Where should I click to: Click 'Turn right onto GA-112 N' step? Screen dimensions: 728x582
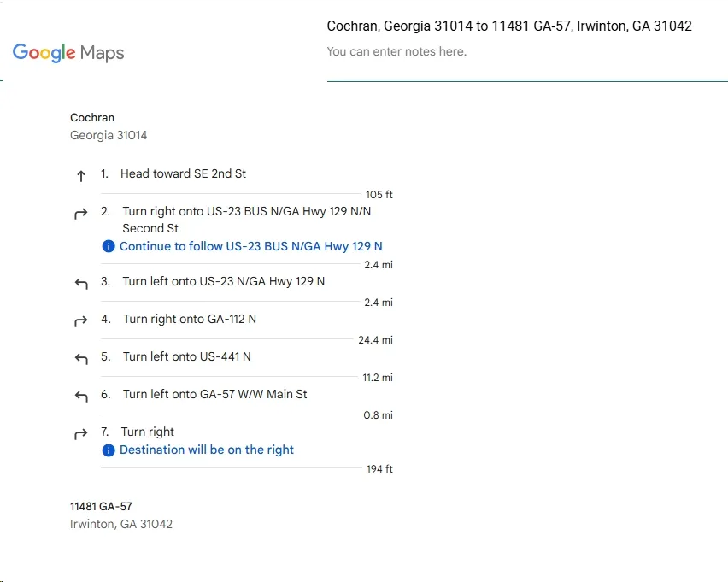(x=190, y=319)
